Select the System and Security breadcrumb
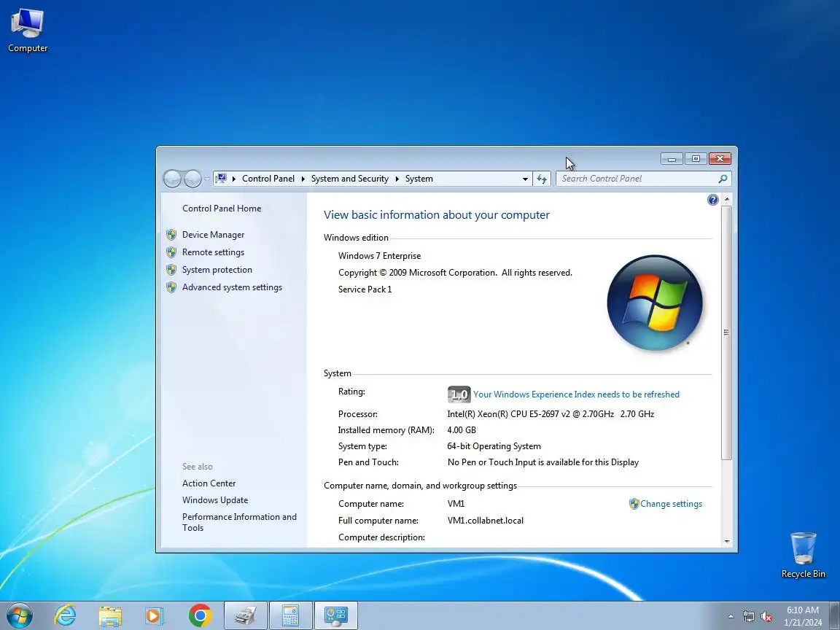This screenshot has height=630, width=840. coord(349,179)
